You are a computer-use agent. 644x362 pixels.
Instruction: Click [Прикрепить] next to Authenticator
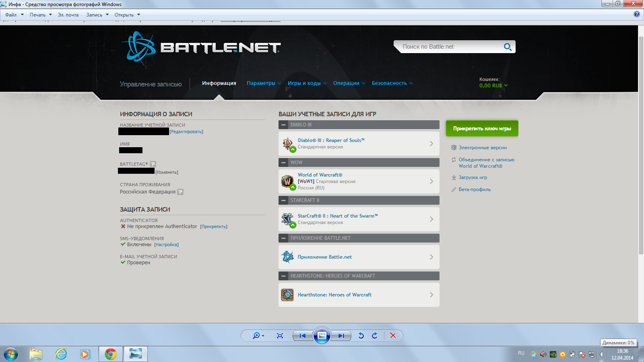pyautogui.click(x=214, y=226)
